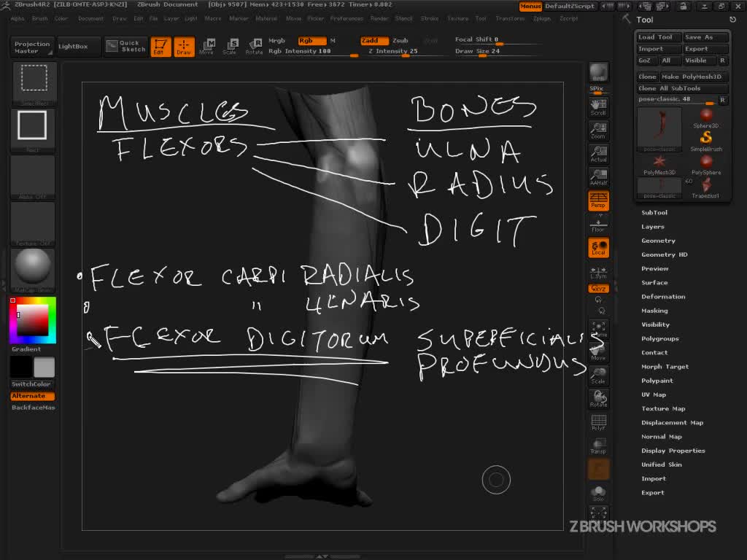The width and height of the screenshot is (747, 560).
Task: Toggle PolyF polyframe display
Action: tap(598, 422)
